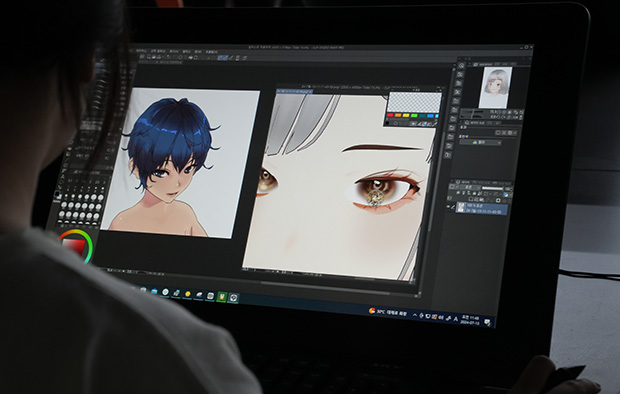Toggle the eye visibility of the selected layer
Screen dimensions: 620x394
[448, 206]
